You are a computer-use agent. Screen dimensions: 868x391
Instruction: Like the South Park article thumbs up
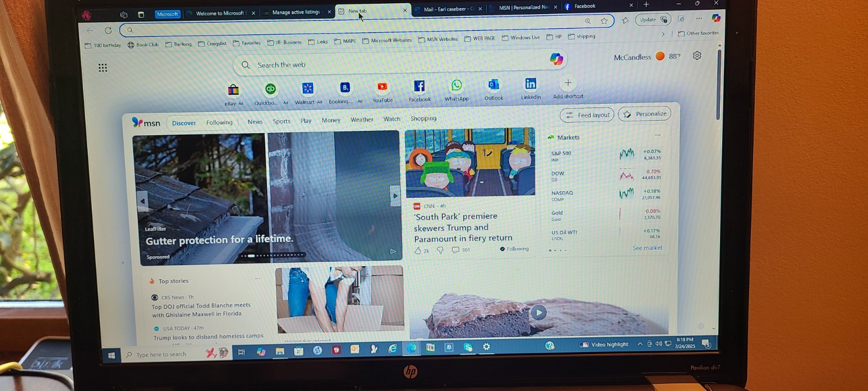(x=418, y=251)
